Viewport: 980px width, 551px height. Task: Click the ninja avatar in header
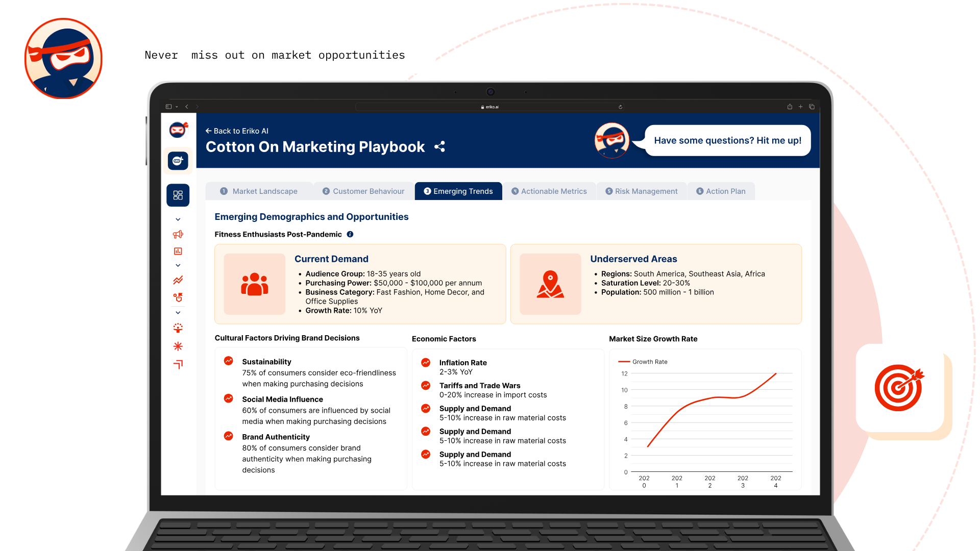point(611,140)
